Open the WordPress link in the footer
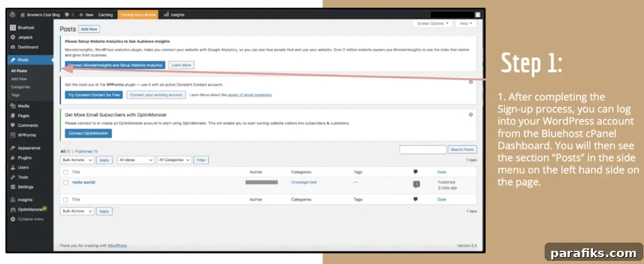The height and width of the screenshot is (264, 644). click(x=117, y=246)
